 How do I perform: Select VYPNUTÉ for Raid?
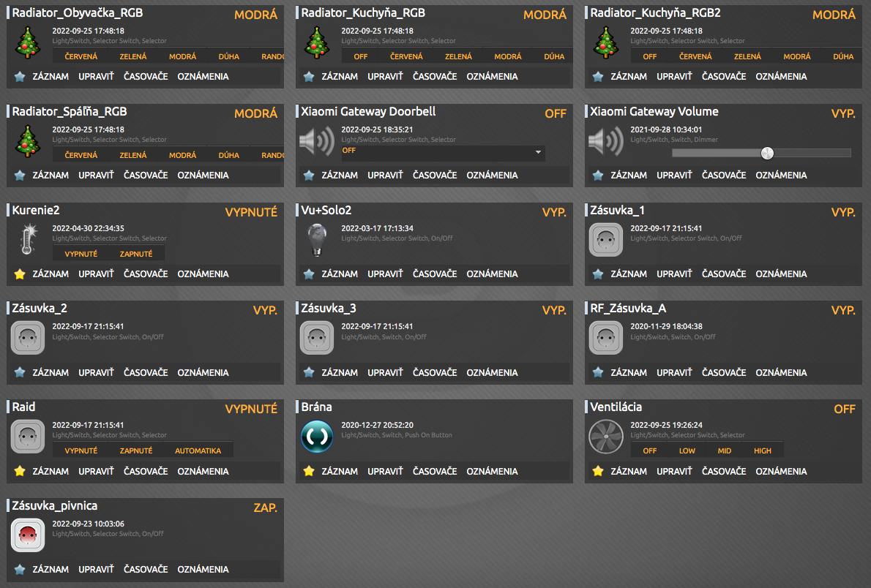(81, 451)
